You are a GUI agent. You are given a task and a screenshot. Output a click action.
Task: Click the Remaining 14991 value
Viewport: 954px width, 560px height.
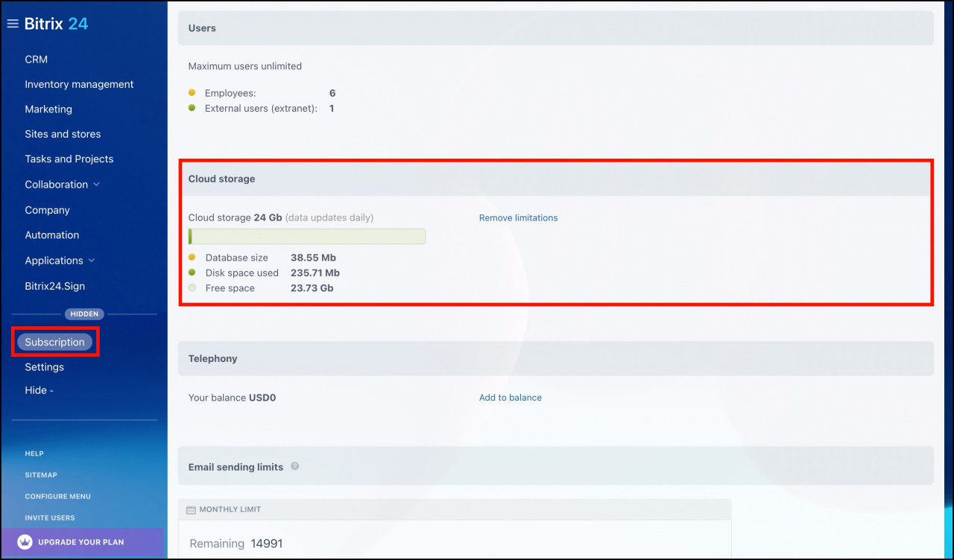pyautogui.click(x=267, y=544)
